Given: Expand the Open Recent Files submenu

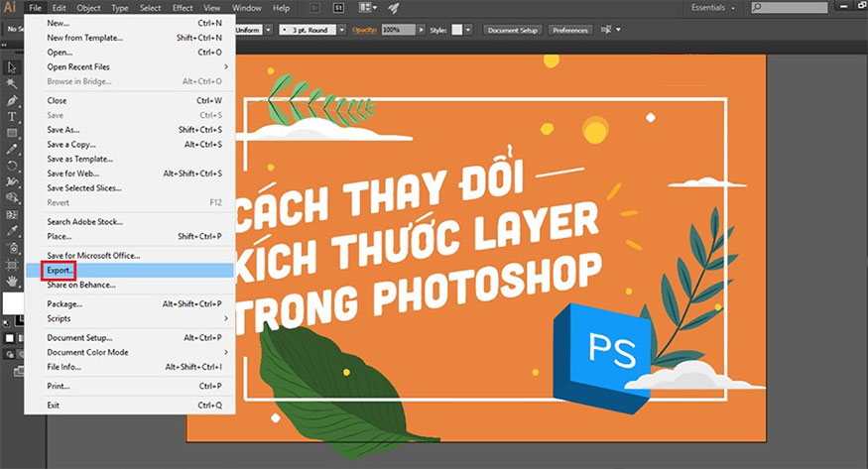Looking at the screenshot, I should [x=130, y=66].
